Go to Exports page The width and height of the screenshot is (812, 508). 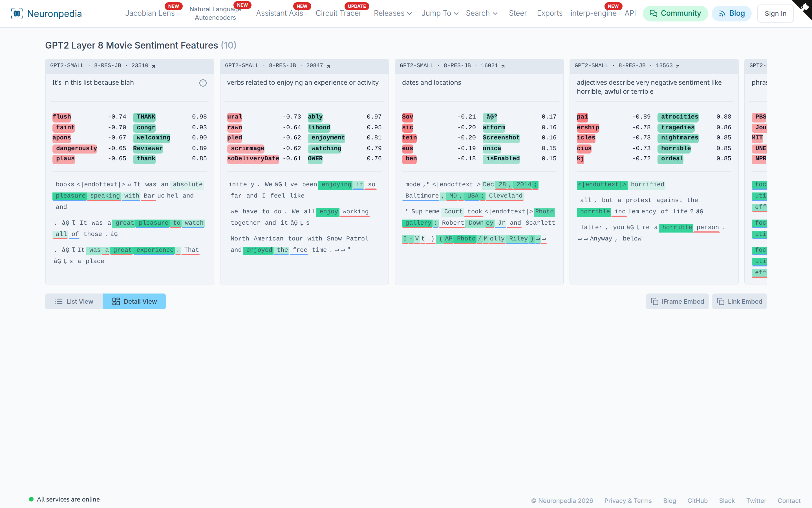click(x=550, y=14)
